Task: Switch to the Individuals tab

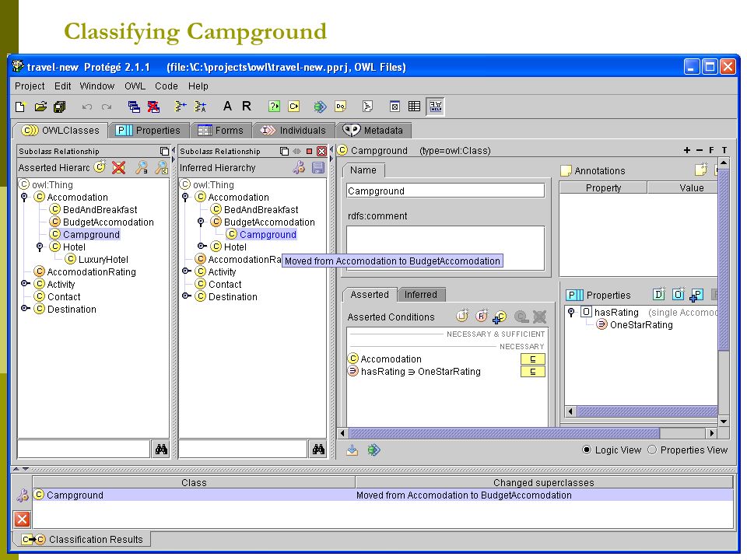Action: coord(294,131)
